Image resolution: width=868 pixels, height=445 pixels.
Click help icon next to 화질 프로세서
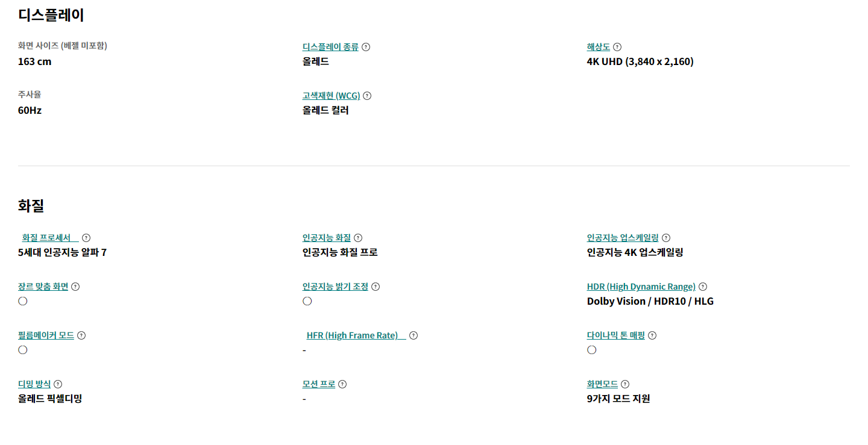[x=86, y=238]
